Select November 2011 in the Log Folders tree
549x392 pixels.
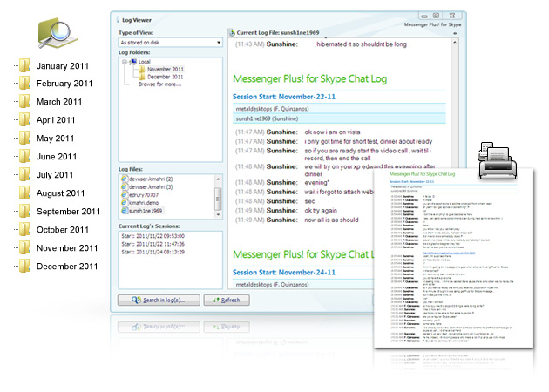point(166,70)
